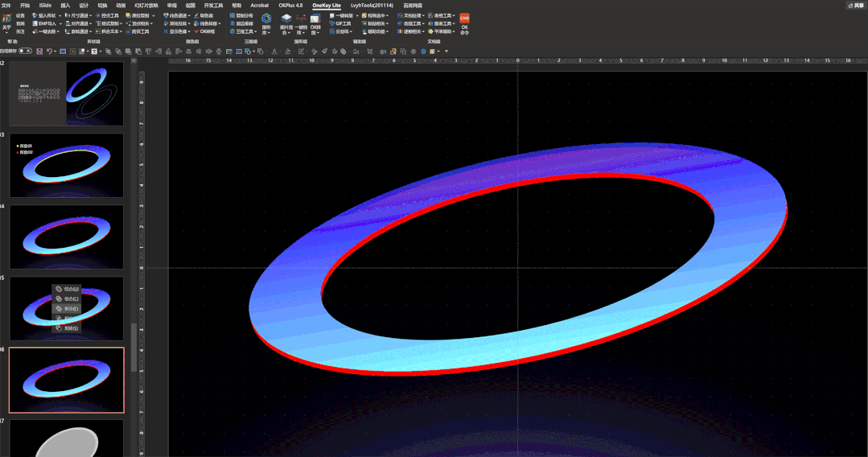This screenshot has height=457, width=868.
Task: Click the 跨页工具 icon
Action: [138, 31]
